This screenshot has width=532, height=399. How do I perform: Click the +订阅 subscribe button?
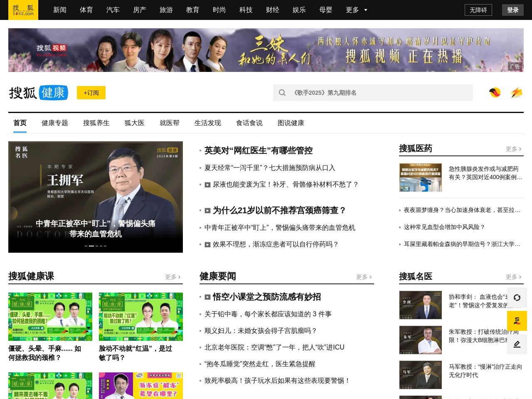(x=91, y=93)
